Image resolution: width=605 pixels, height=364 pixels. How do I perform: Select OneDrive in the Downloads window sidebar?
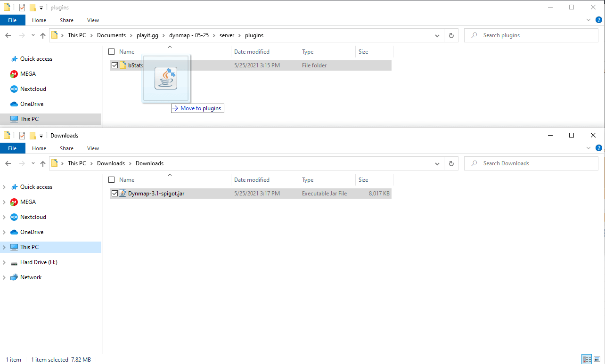pyautogui.click(x=32, y=232)
